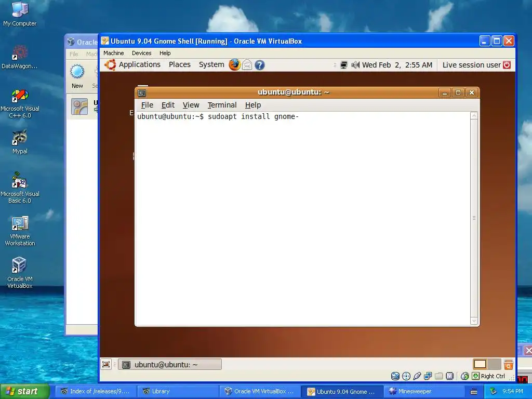Open File menu in VirtualBox manager window
532x399 pixels.
[74, 54]
